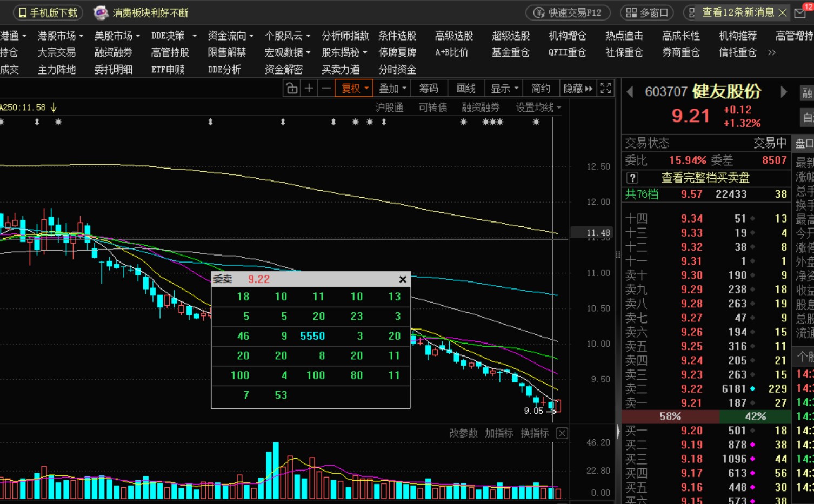The image size is (814, 504).
Task: Click the diamond marker beside 6181
Action: click(x=752, y=389)
